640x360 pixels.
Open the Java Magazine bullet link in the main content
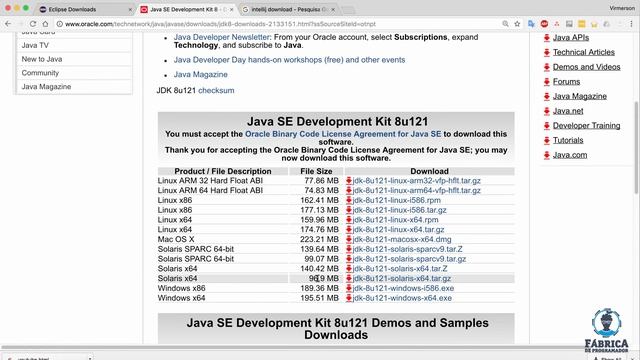200,75
